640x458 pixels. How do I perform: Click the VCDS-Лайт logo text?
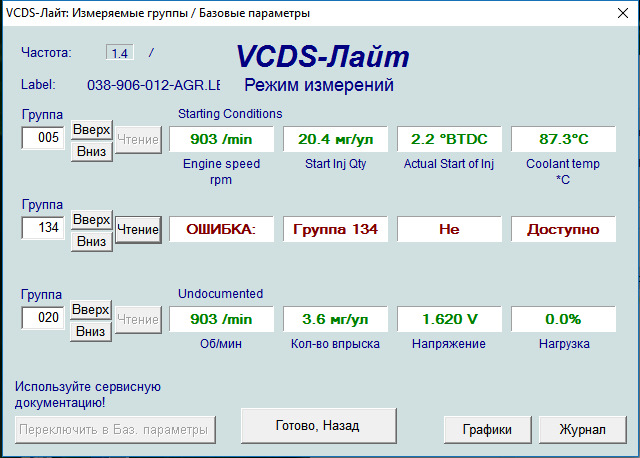(322, 56)
